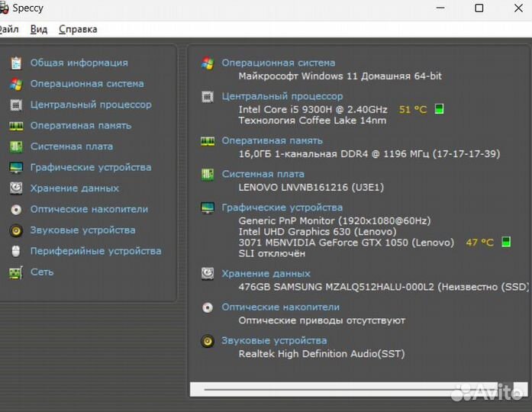Select Звуковые устройства in the sidebar
532x412 pixels.
click(x=82, y=230)
